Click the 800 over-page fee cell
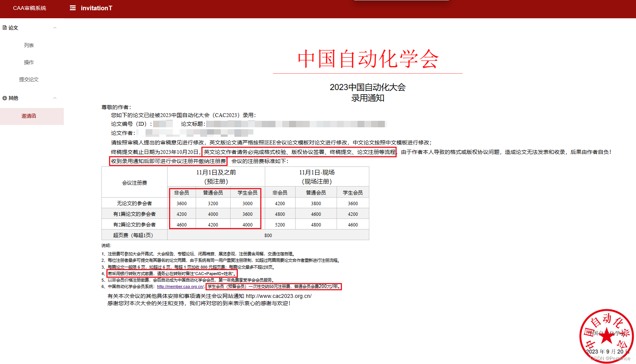The image size is (636, 364). point(268,235)
